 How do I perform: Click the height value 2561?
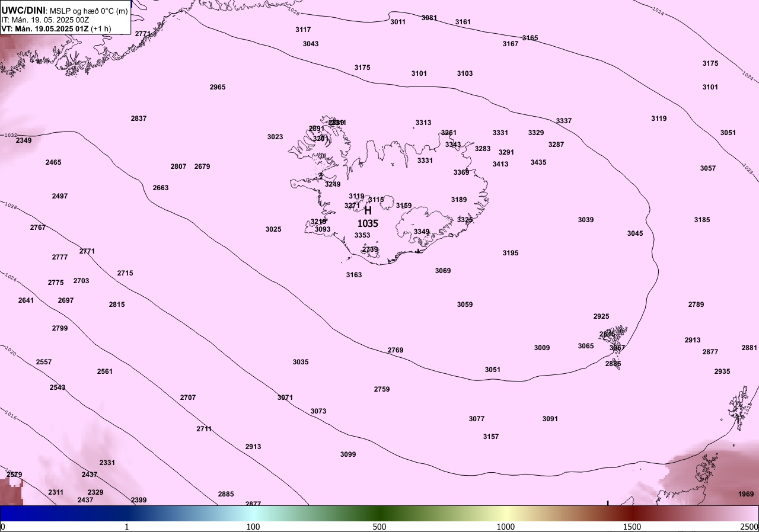pyautogui.click(x=105, y=371)
